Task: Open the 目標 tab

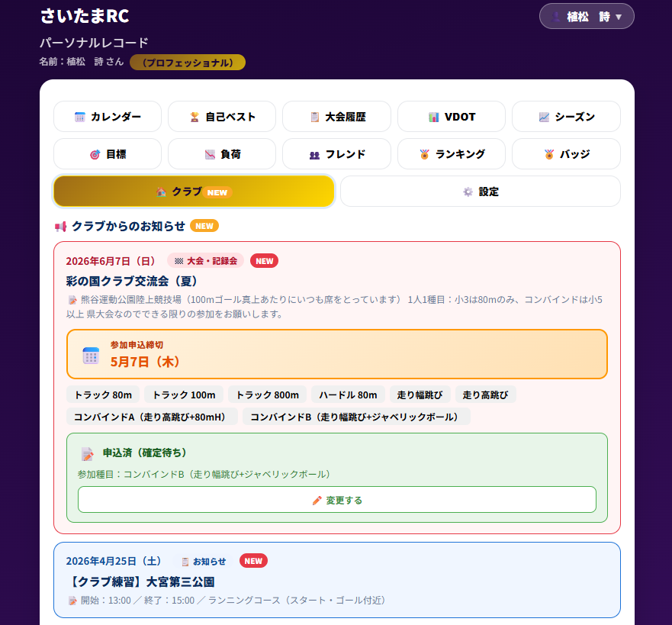Action: pyautogui.click(x=108, y=154)
